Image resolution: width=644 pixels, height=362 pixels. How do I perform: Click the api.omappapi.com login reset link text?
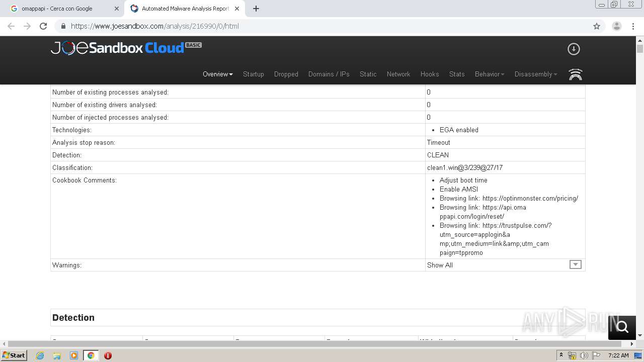coord(483,212)
